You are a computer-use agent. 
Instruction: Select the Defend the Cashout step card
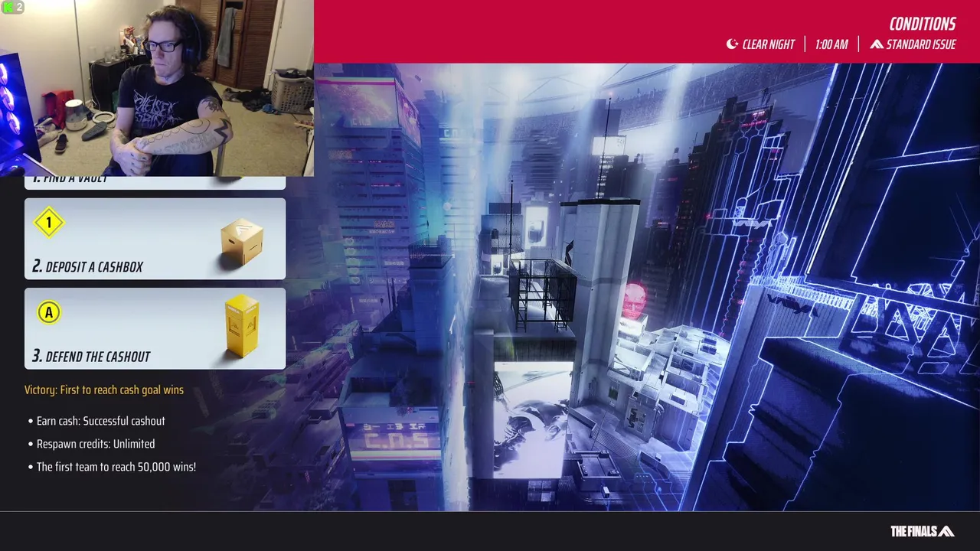[155, 328]
